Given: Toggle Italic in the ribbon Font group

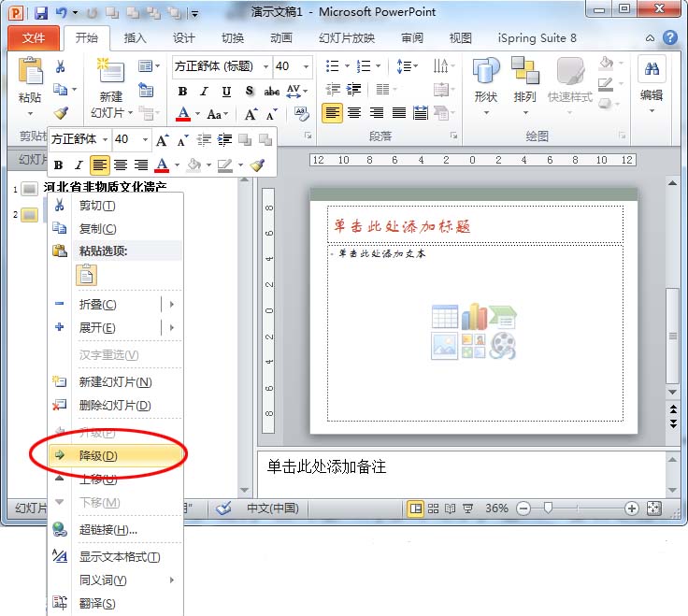Looking at the screenshot, I should [x=205, y=92].
